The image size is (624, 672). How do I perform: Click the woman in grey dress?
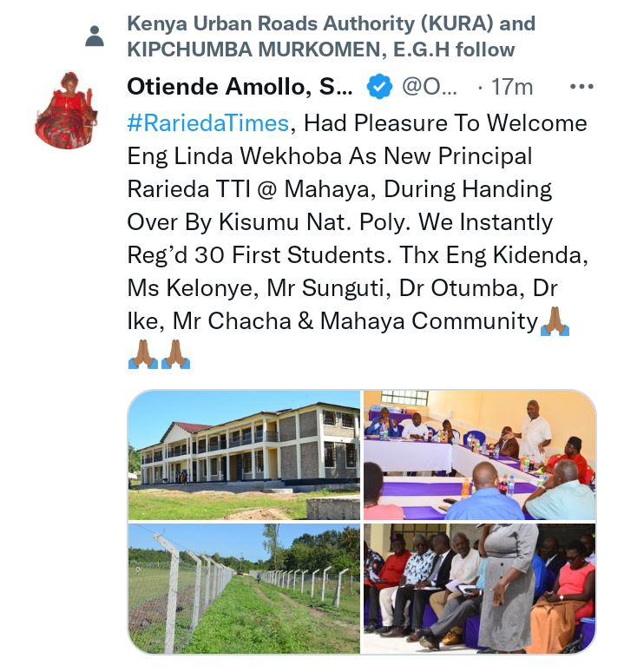(507, 587)
